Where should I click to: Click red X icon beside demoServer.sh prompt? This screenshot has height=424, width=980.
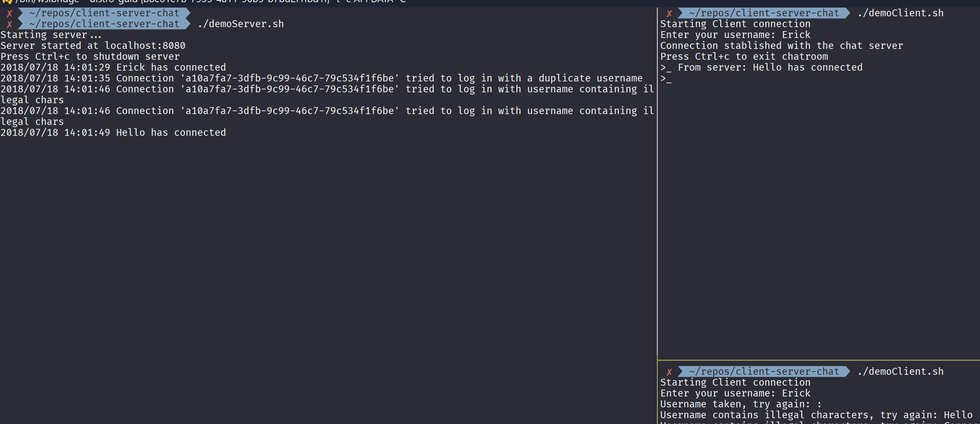click(x=9, y=24)
